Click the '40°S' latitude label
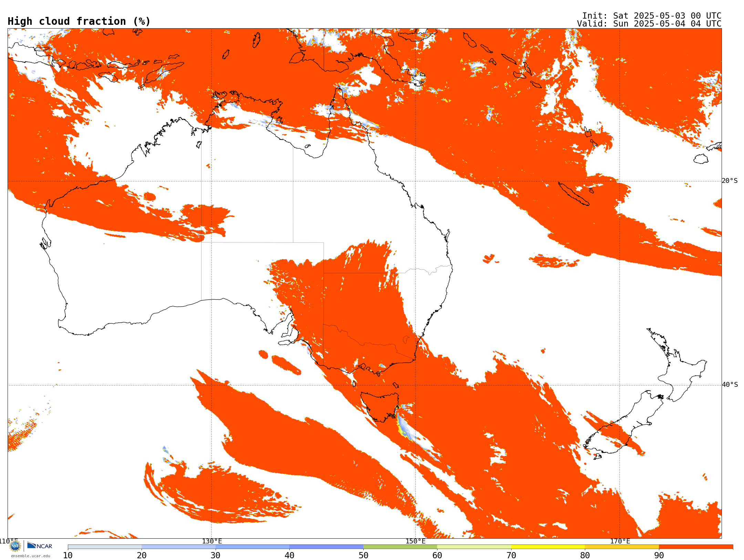This screenshot has height=560, width=744. click(x=730, y=385)
